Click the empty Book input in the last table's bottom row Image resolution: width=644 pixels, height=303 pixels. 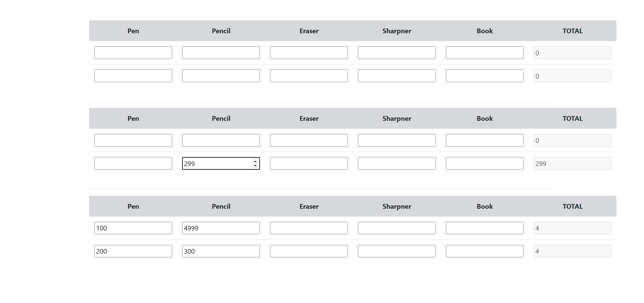484,251
